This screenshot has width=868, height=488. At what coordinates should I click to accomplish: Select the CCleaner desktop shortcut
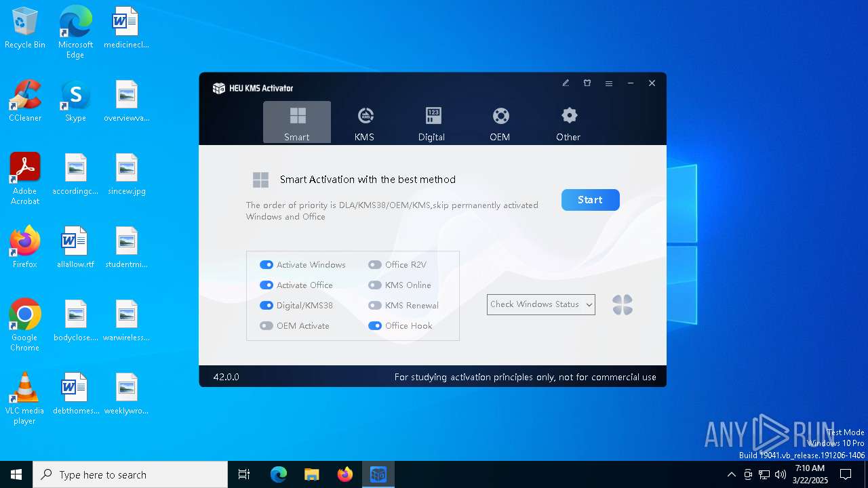coord(25,101)
